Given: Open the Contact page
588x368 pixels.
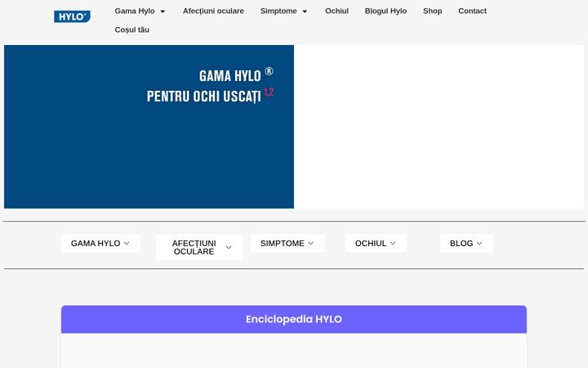Looking at the screenshot, I should (473, 11).
